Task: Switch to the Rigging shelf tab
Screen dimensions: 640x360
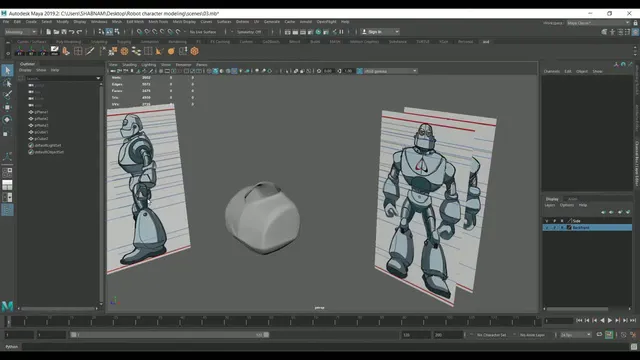Action: tap(124, 42)
